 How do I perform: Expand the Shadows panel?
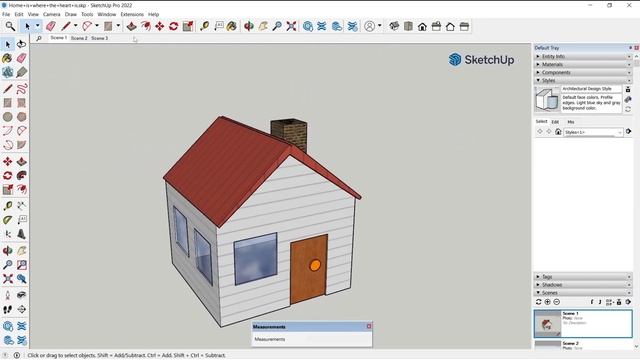tap(583, 285)
